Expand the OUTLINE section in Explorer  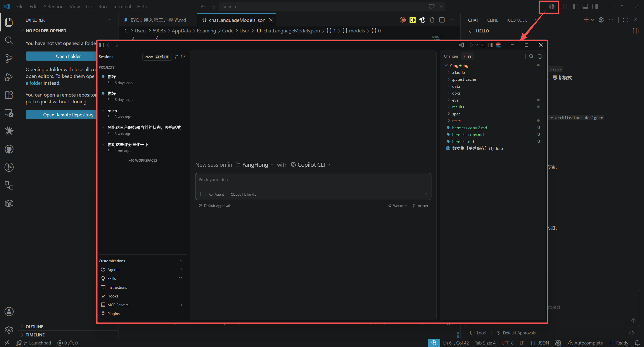[x=34, y=326]
